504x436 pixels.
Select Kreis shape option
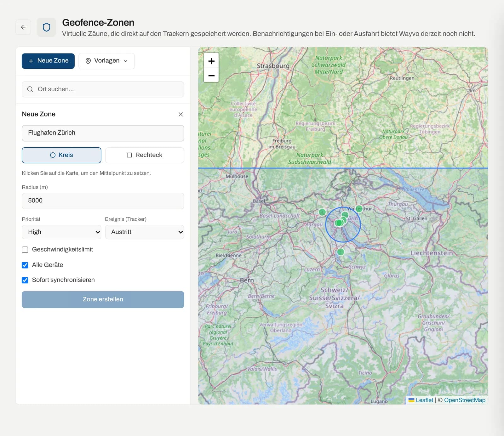pyautogui.click(x=61, y=155)
